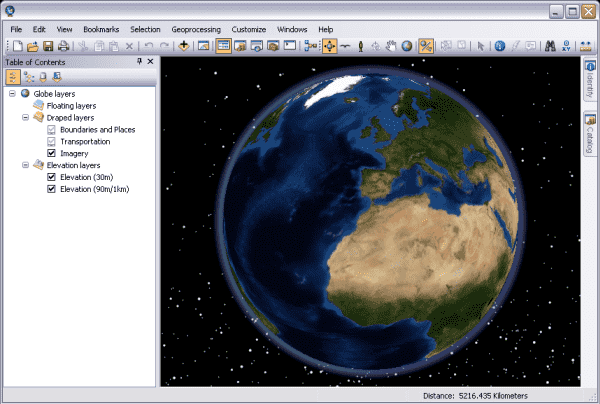Toggle the Transportation layer checkbox
Image resolution: width=600 pixels, height=404 pixels.
[x=51, y=142]
